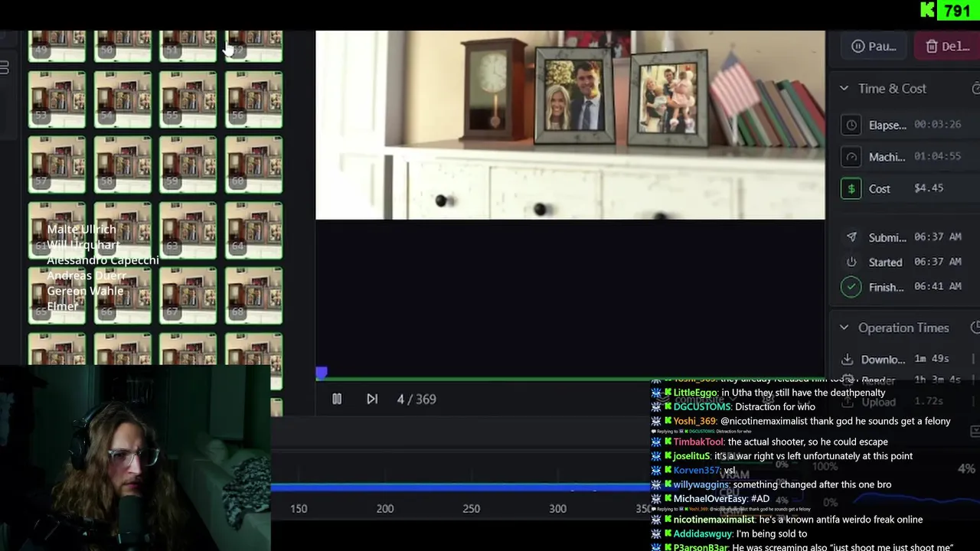Select frame thumbnail 67

[x=188, y=296]
